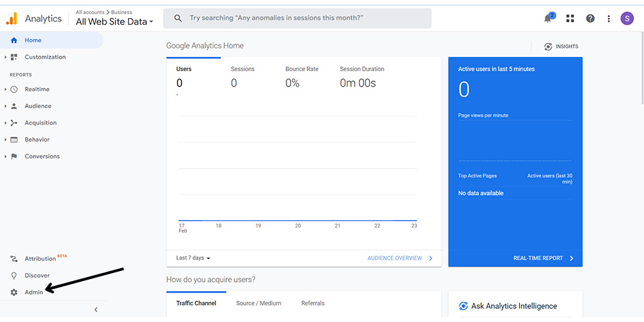Click the Home house icon

(x=14, y=40)
